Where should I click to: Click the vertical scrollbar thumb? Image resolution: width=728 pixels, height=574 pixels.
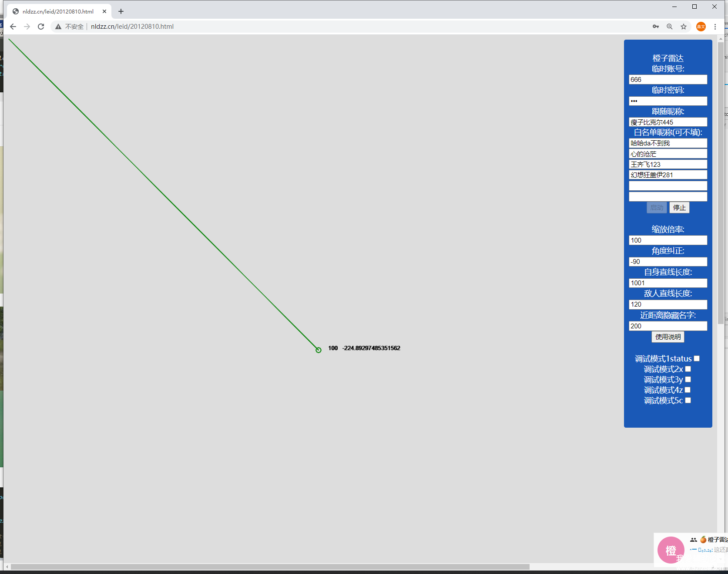pos(721,183)
